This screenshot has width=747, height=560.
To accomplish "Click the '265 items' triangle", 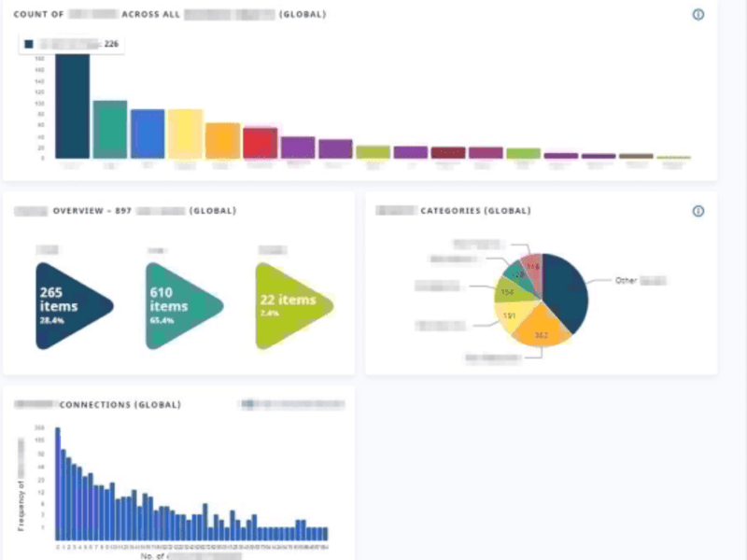I will (x=72, y=306).
